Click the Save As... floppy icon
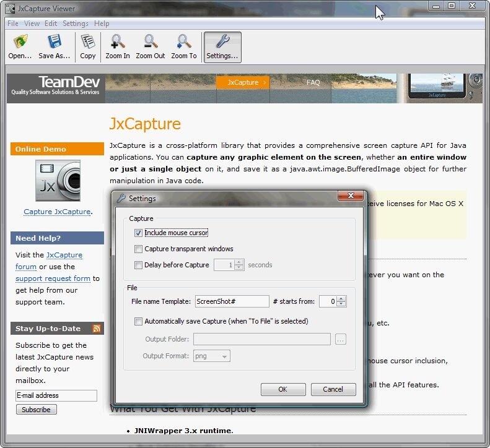The width and height of the screenshot is (490, 448). pyautogui.click(x=55, y=41)
